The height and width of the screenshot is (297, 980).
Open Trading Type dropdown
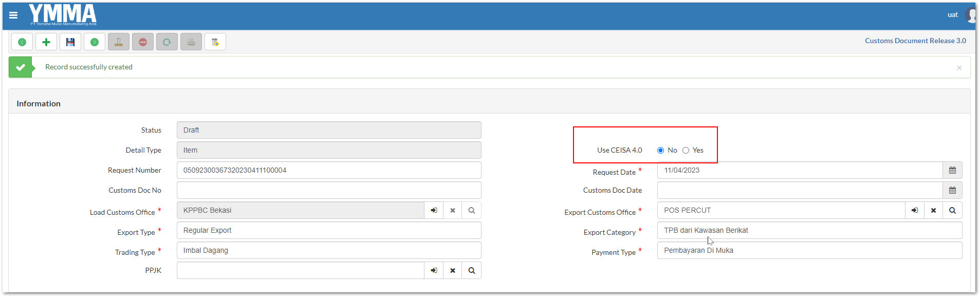point(329,251)
